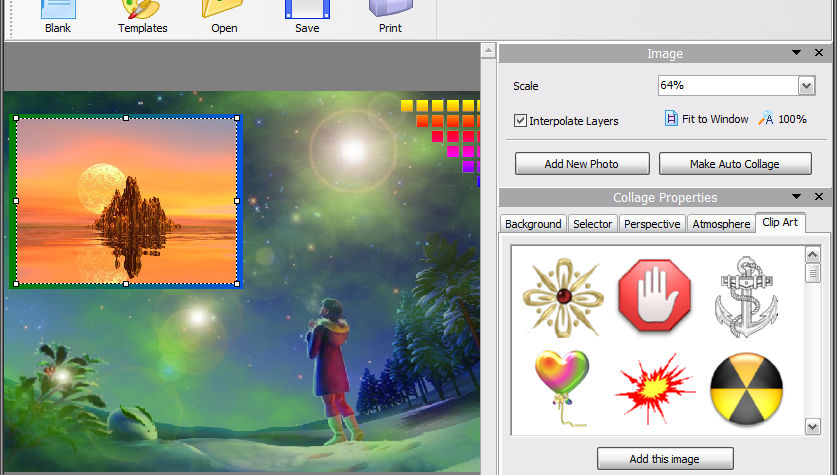Set zoom to 100% icon

pos(765,118)
